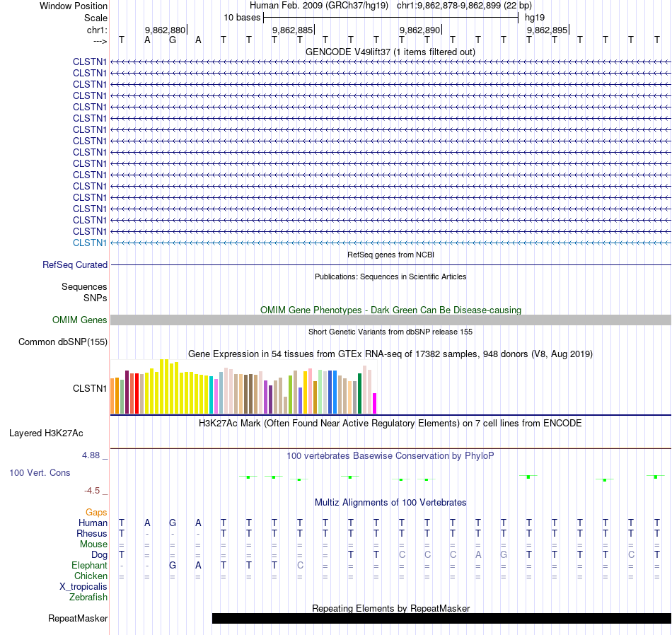
Task: Open the OMIM Gene Phenotypes track title
Action: tap(390, 310)
